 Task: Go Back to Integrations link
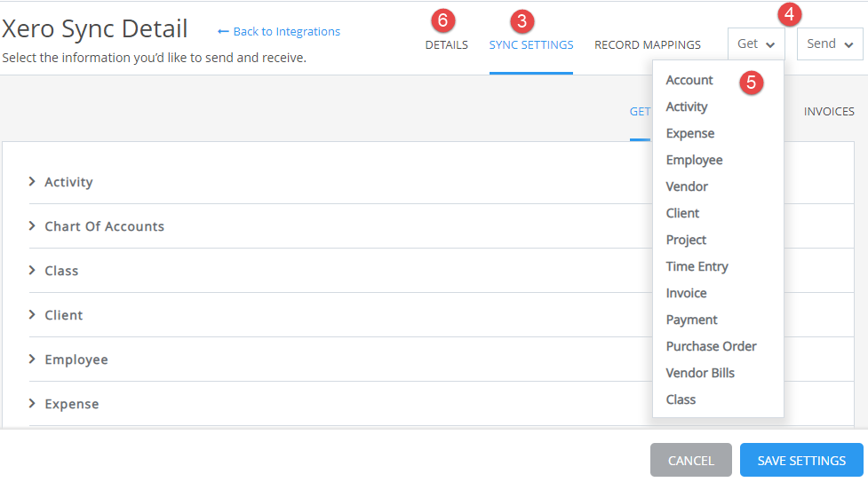click(x=278, y=32)
